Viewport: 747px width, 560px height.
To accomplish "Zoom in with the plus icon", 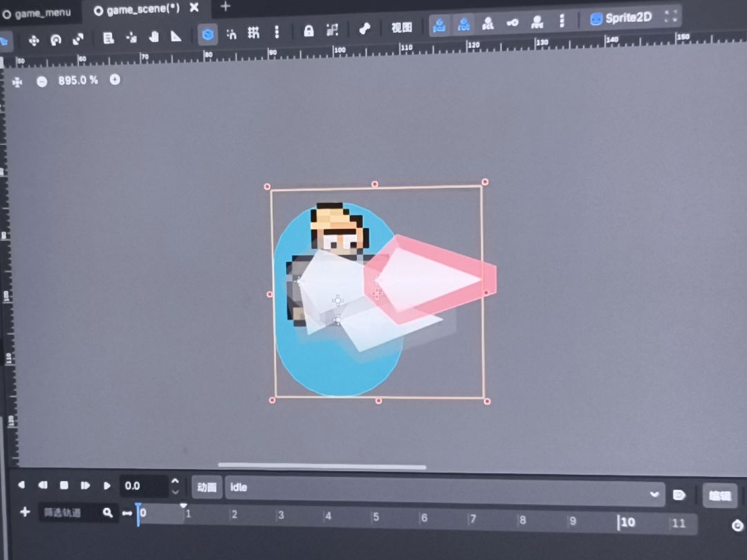I will click(115, 80).
